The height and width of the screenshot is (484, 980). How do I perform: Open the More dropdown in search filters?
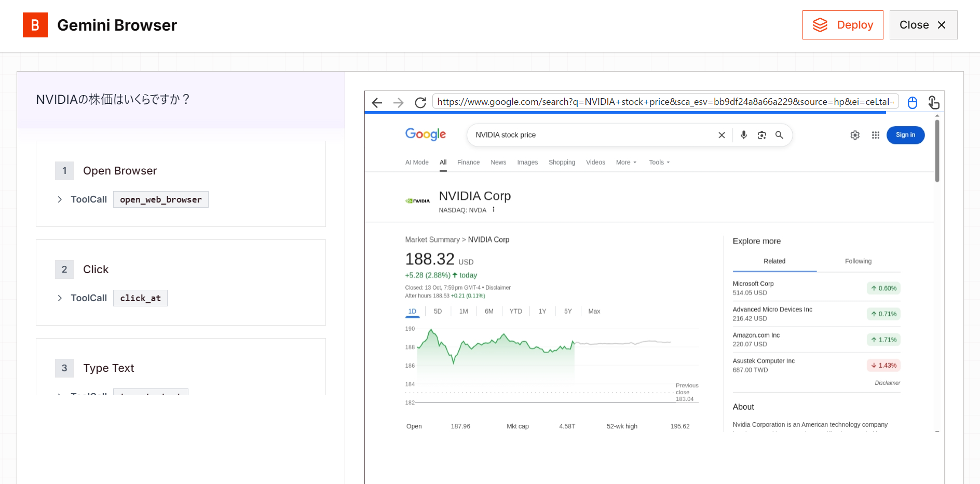(x=626, y=163)
